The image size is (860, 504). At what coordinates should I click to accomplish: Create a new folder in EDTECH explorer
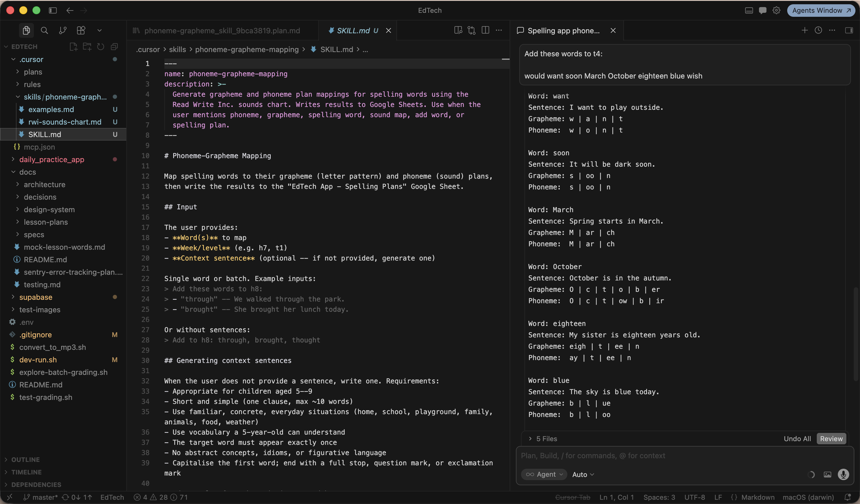click(87, 47)
